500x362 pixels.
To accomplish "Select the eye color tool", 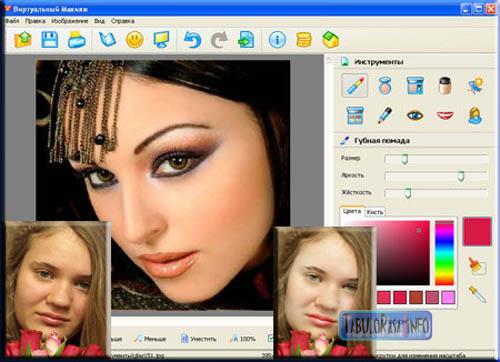I will (415, 115).
